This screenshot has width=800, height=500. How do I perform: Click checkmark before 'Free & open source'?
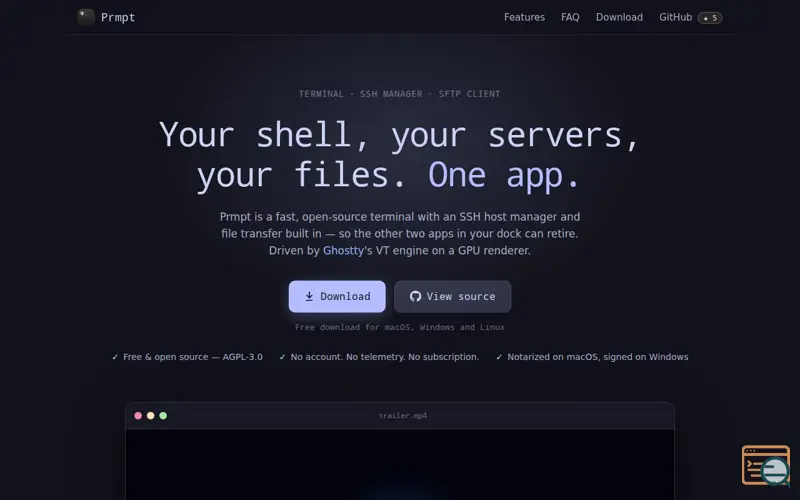115,357
